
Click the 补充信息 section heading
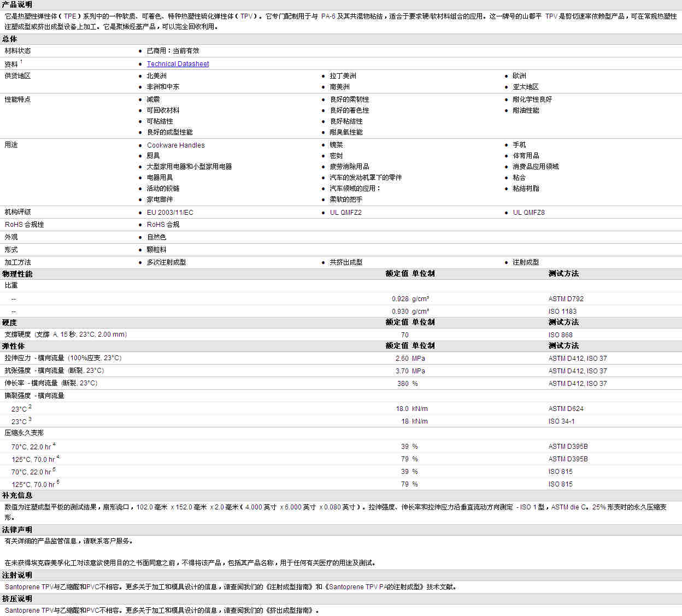[17, 495]
